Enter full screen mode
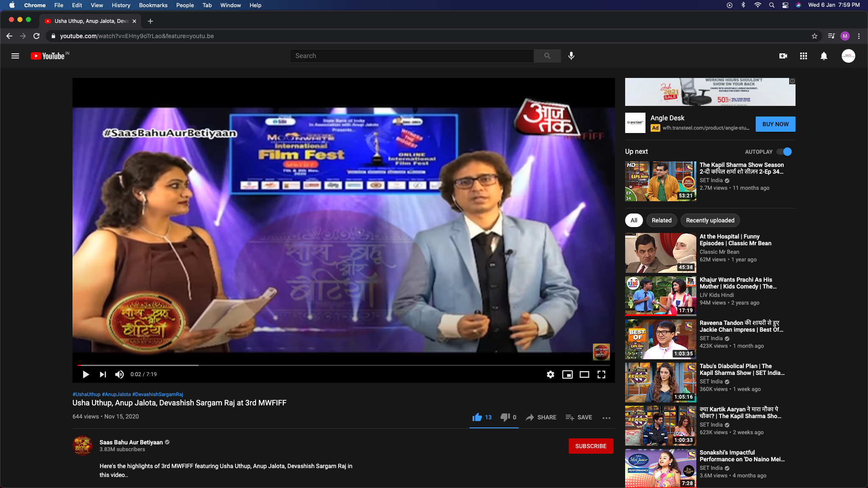The width and height of the screenshot is (868, 488). click(601, 374)
